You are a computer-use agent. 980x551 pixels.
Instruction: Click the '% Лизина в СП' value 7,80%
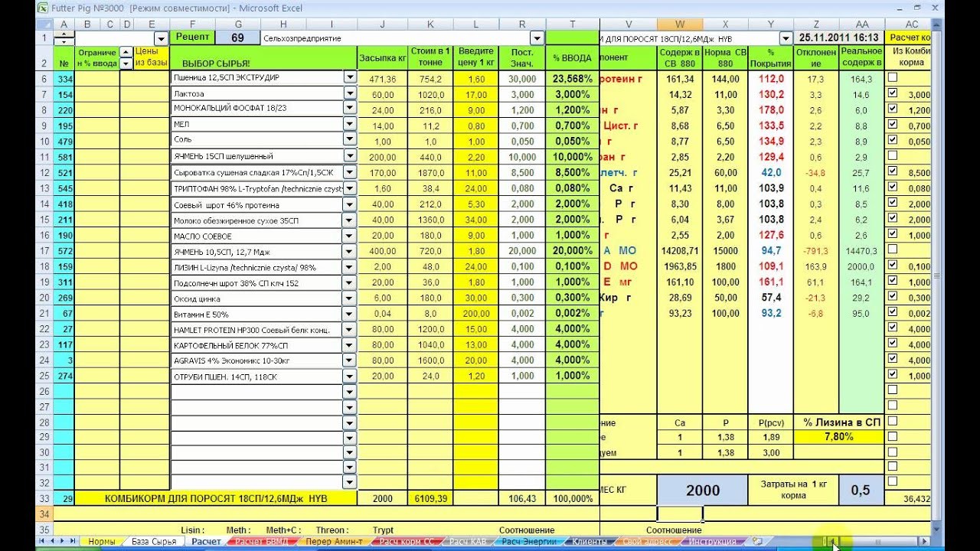click(839, 436)
